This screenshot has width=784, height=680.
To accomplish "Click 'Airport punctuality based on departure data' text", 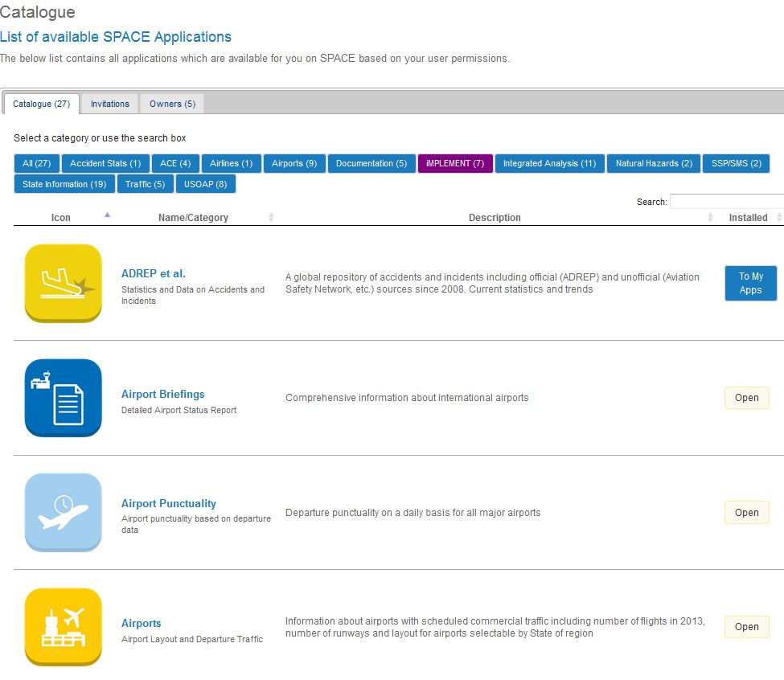I will click(196, 524).
